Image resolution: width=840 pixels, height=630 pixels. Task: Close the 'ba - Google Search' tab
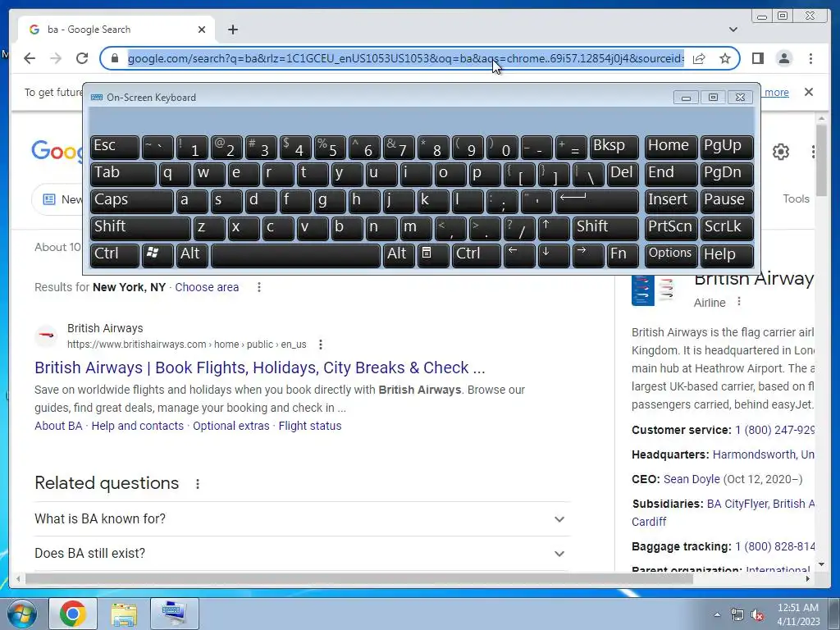202,30
